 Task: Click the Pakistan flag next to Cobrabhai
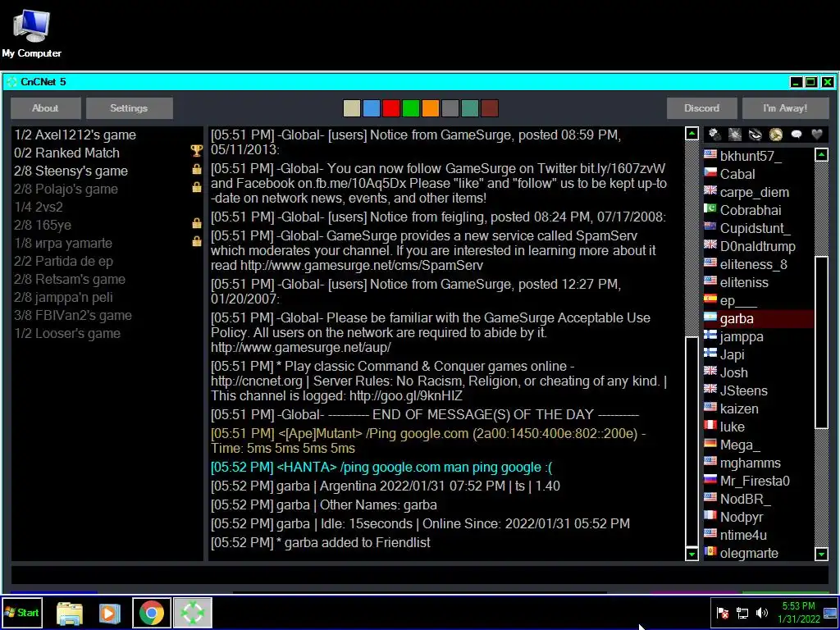pos(710,208)
